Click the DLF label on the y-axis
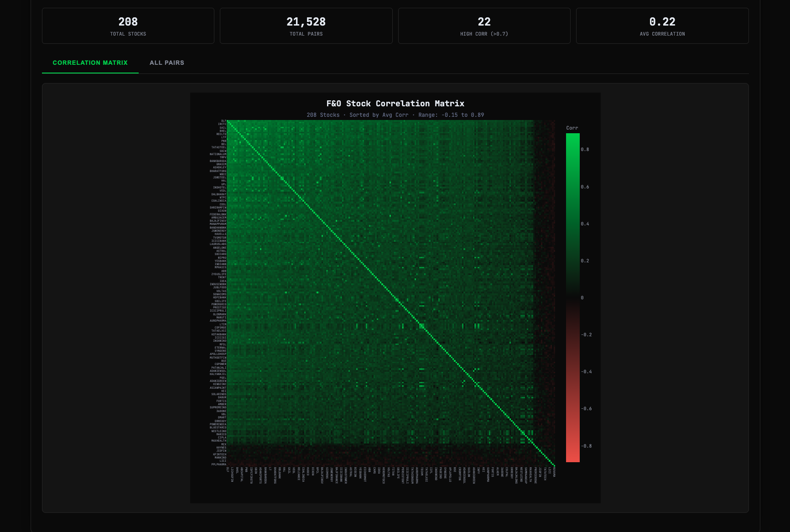Image resolution: width=790 pixels, height=532 pixels. click(223, 121)
